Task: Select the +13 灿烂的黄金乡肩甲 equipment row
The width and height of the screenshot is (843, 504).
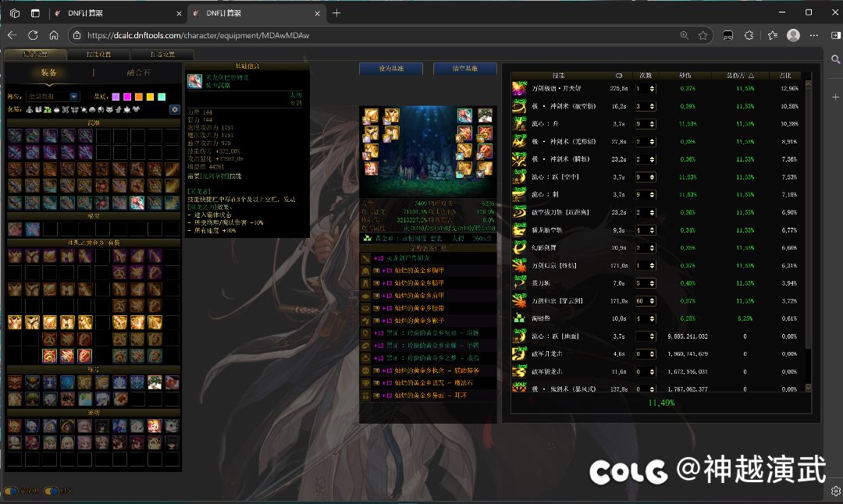Action: pos(428,296)
